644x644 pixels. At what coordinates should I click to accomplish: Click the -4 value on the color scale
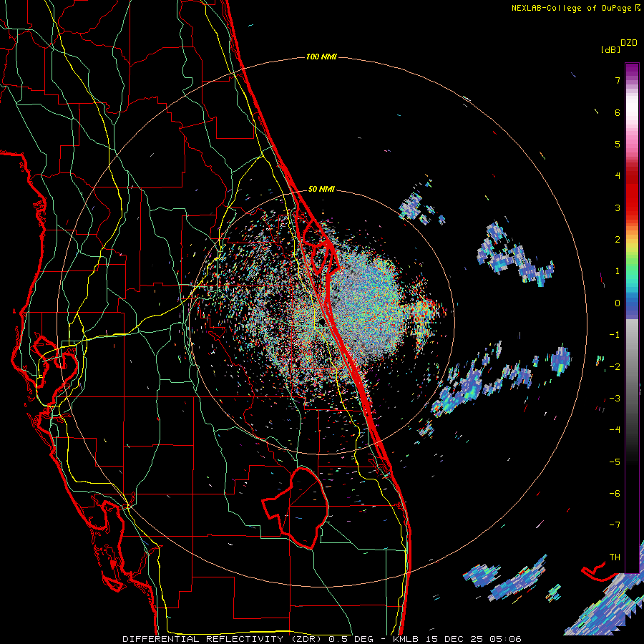click(x=615, y=429)
